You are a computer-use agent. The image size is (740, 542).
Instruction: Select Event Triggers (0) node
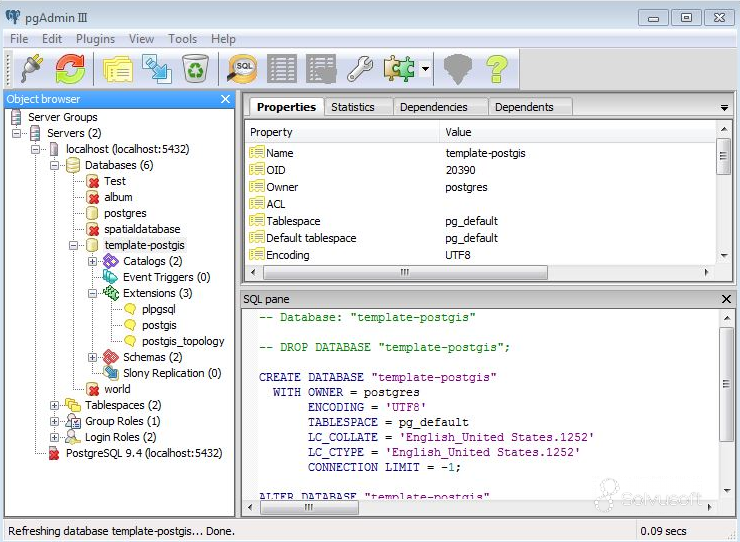coord(167,277)
